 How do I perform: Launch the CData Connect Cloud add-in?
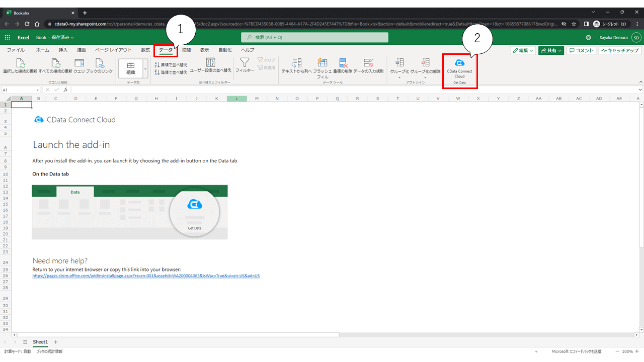coord(459,68)
